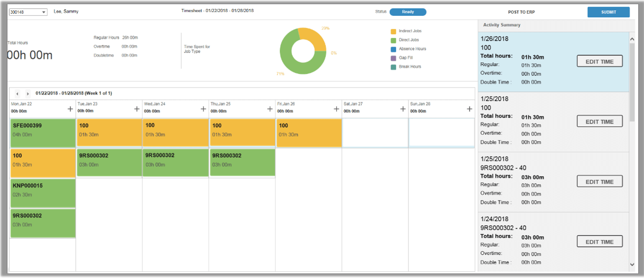
Task: Go to next week arrow
Action: click(x=28, y=94)
